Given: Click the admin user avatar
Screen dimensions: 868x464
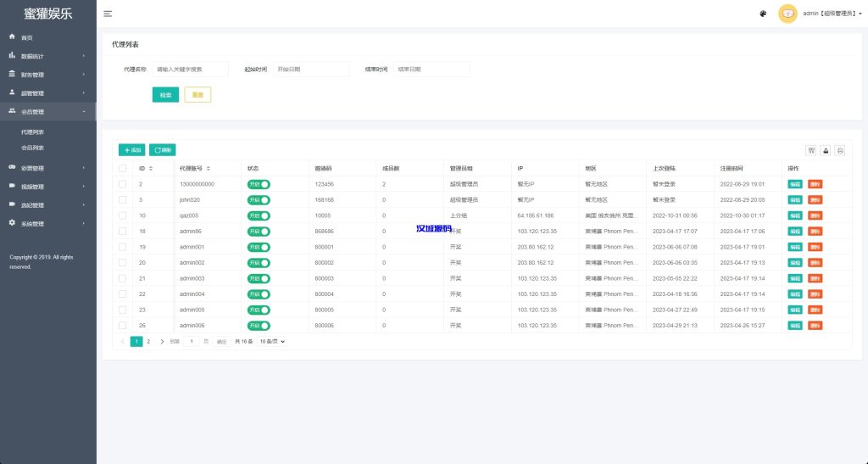Looking at the screenshot, I should coord(787,14).
